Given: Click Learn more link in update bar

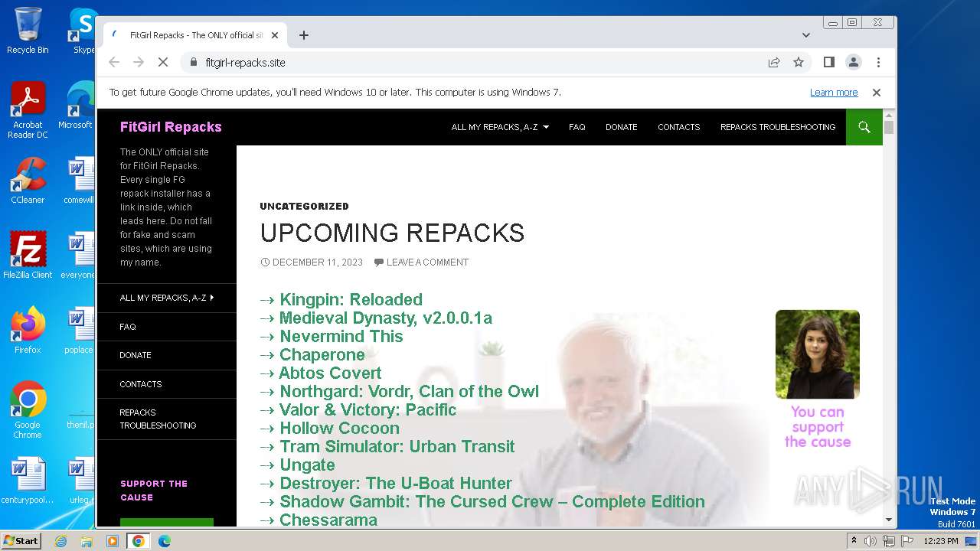Looking at the screenshot, I should pyautogui.click(x=834, y=93).
